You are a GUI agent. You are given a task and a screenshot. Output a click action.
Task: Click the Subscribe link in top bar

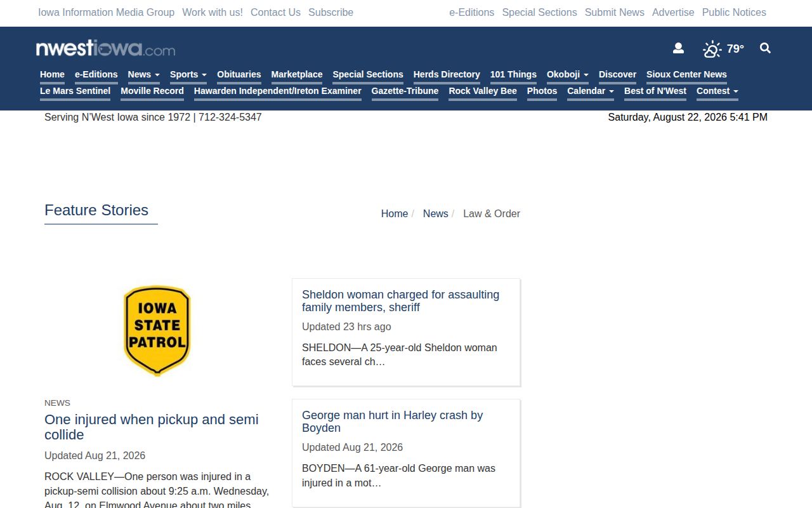pos(331,12)
